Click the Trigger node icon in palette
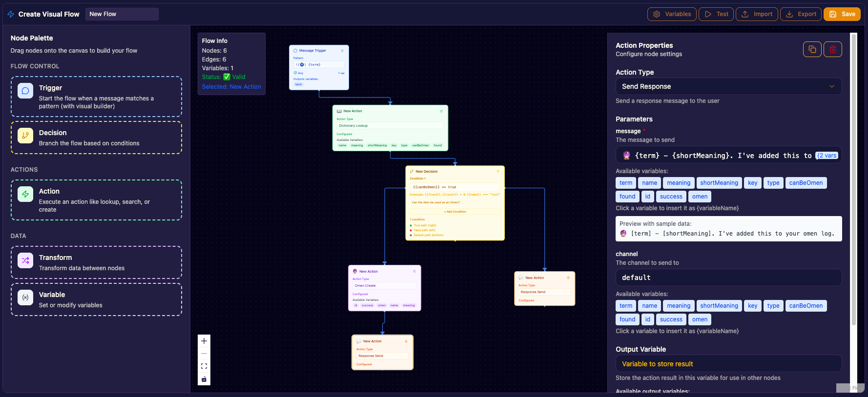 (x=25, y=91)
